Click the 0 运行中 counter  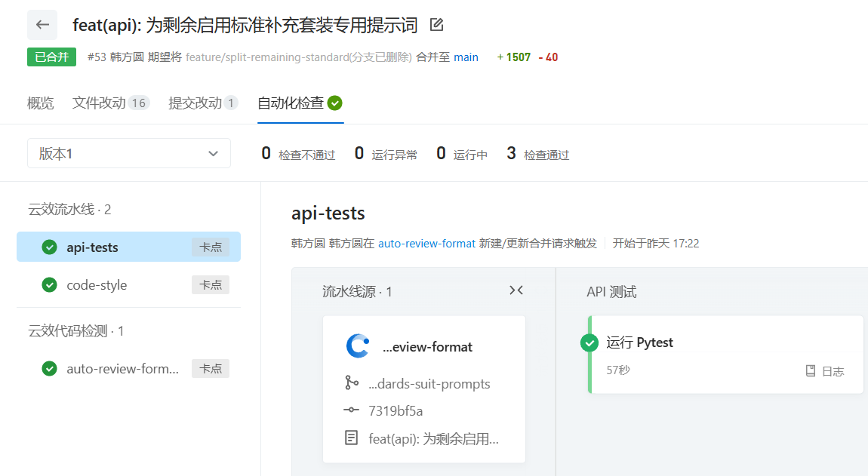(462, 154)
